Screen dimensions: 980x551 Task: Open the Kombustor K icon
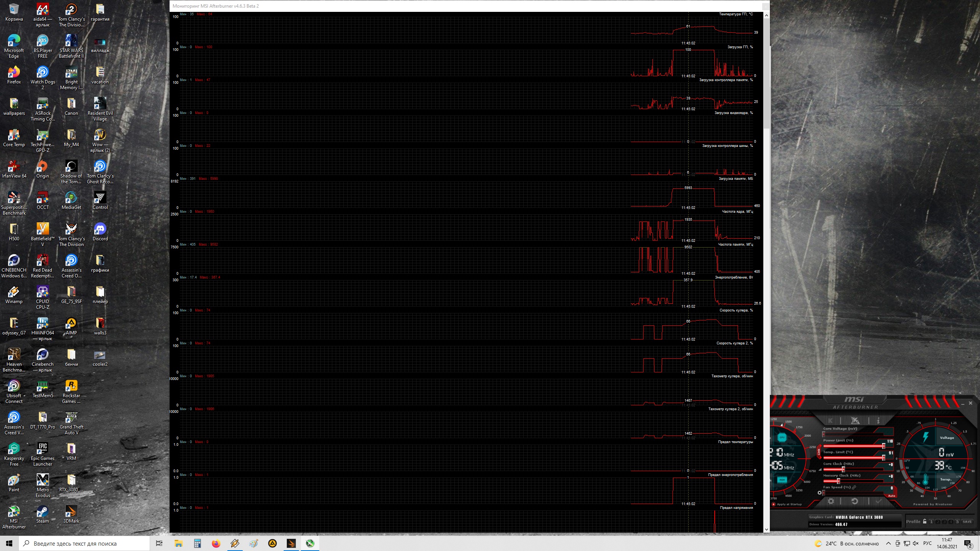point(830,421)
